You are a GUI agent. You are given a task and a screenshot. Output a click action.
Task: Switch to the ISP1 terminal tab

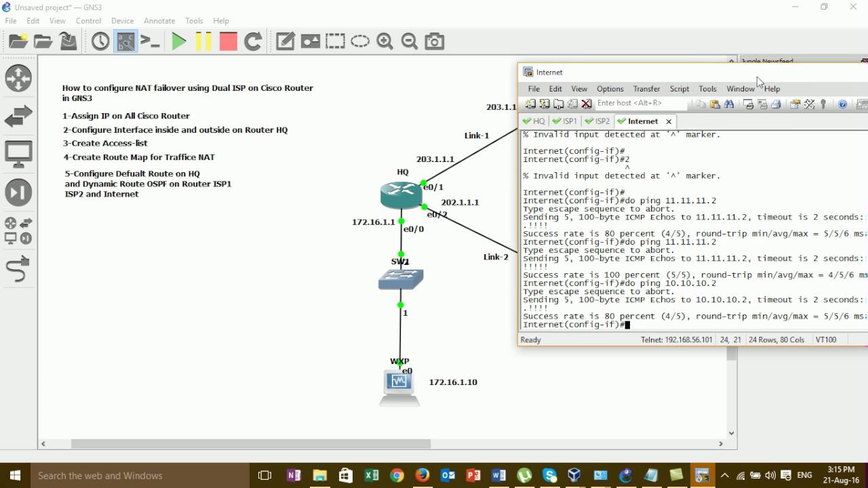coord(565,121)
